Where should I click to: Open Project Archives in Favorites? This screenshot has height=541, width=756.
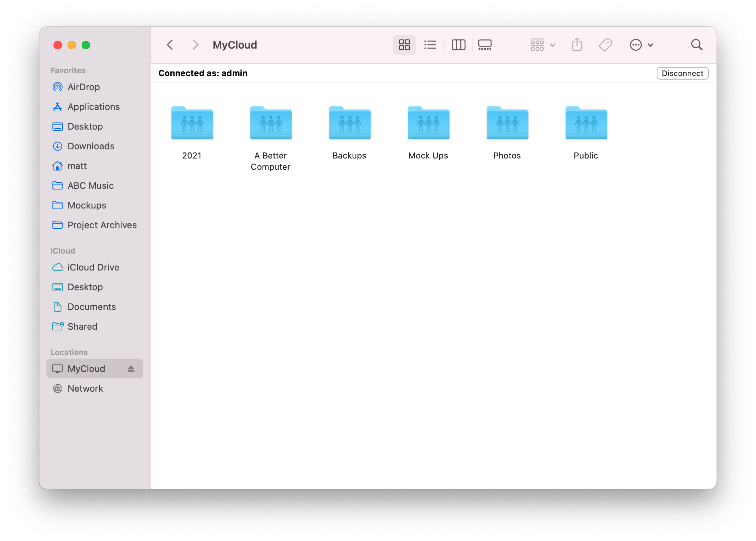pyautogui.click(x=102, y=225)
